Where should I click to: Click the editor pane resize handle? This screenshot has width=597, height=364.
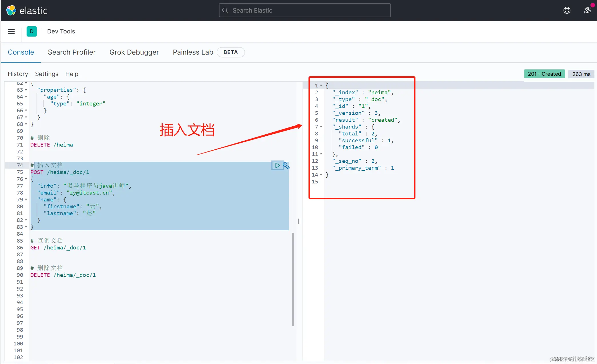point(299,221)
